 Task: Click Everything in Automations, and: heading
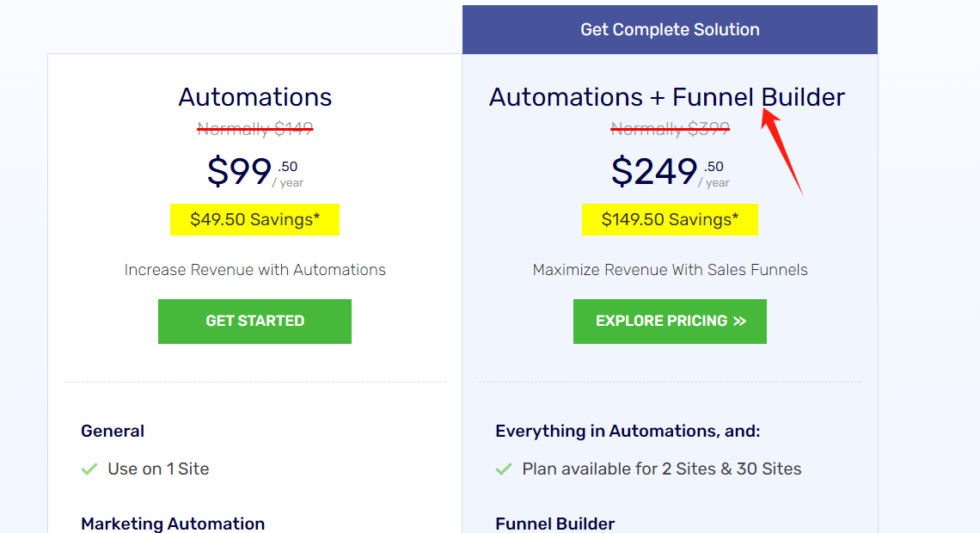628,432
